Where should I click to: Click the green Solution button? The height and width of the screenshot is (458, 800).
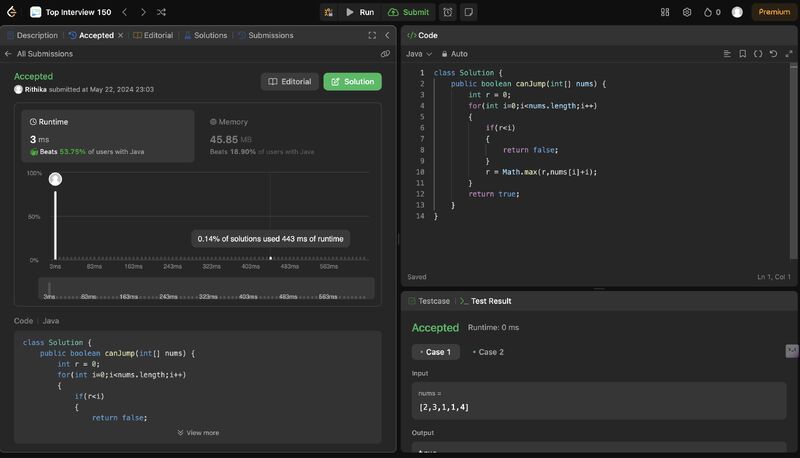click(353, 82)
